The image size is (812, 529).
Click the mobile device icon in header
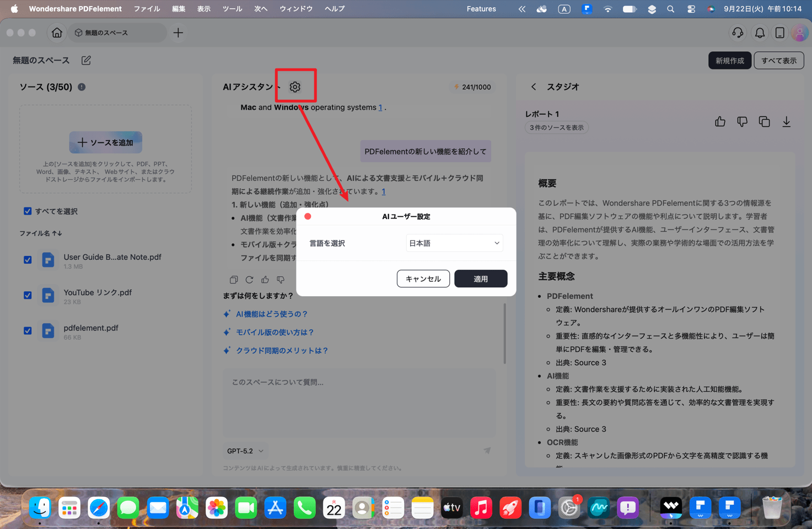[779, 33]
